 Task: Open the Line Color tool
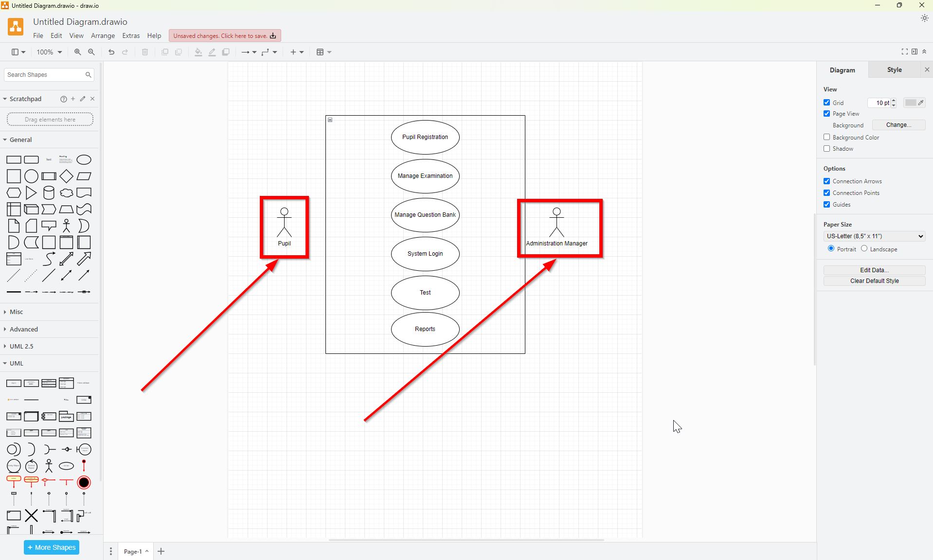[x=212, y=52]
